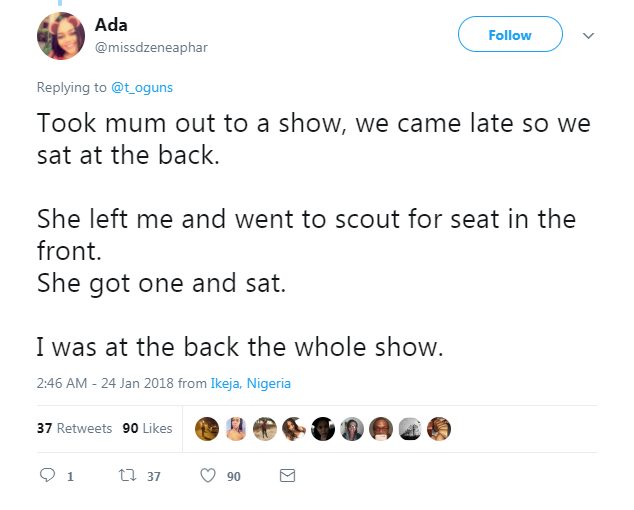
Task: Like the tweet with the heart icon
Action: (208, 477)
